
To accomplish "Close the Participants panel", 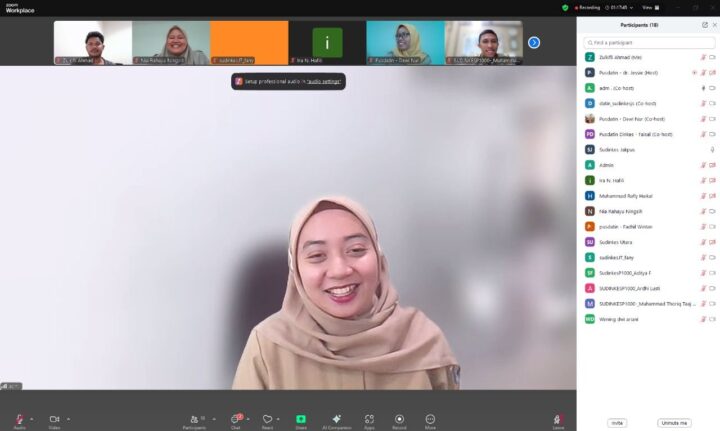I will pos(714,25).
